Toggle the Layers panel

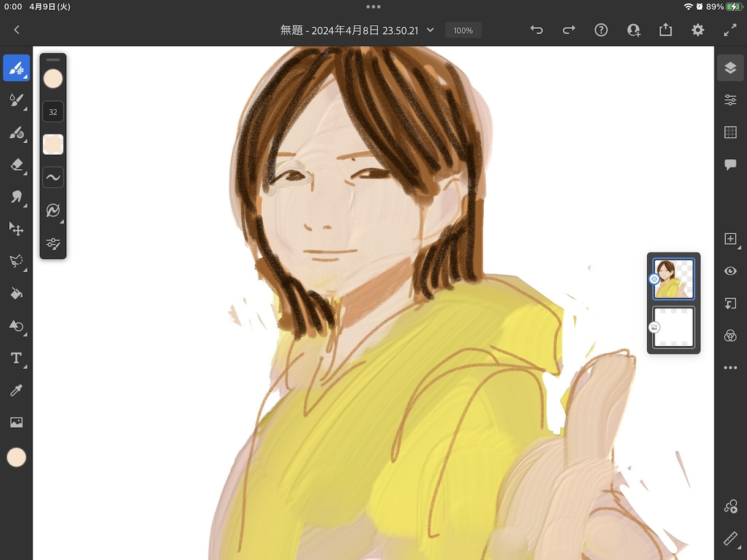[730, 68]
